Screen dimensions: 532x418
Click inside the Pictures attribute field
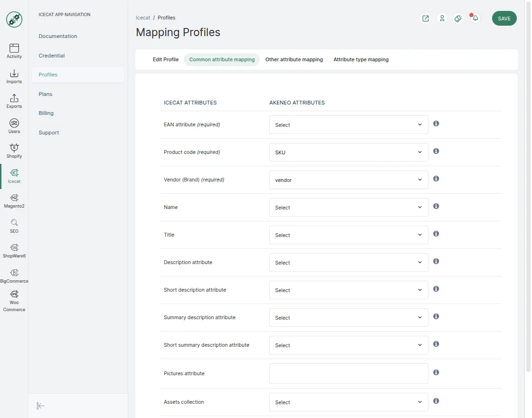348,373
